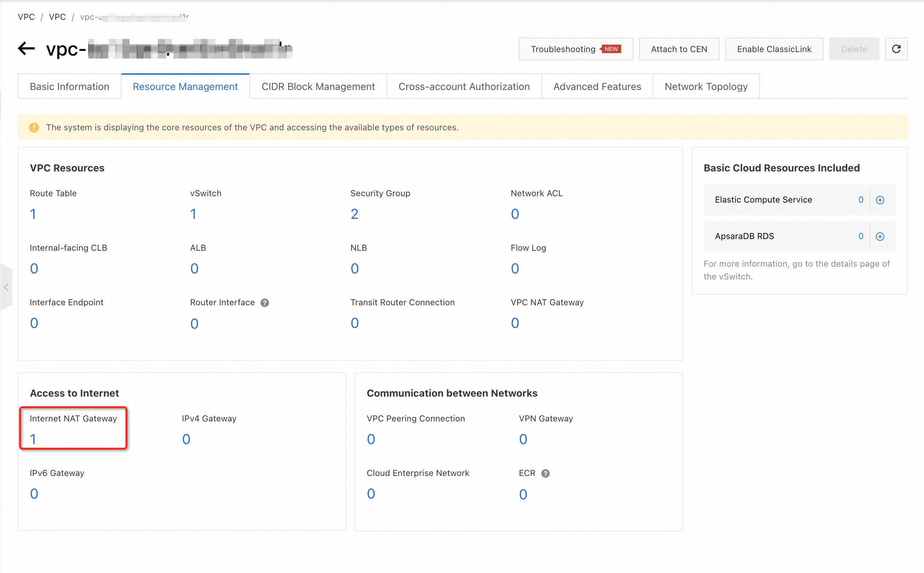Click Security Group count 2
The width and height of the screenshot is (924, 573).
click(354, 214)
